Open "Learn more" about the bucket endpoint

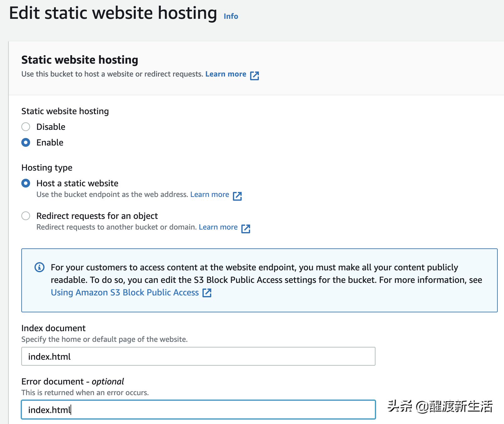210,194
